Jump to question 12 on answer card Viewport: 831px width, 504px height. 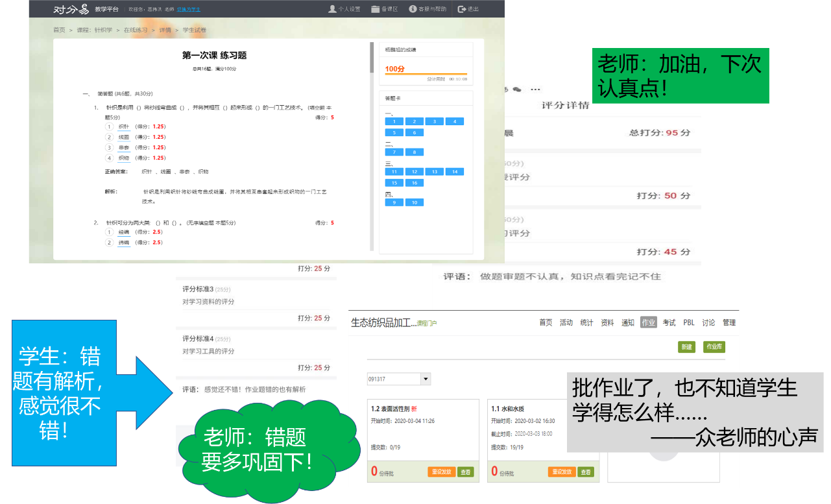pos(415,172)
